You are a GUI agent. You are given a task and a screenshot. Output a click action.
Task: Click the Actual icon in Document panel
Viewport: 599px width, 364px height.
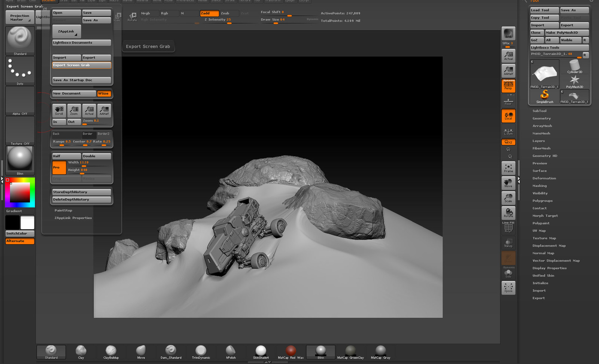pyautogui.click(x=89, y=110)
